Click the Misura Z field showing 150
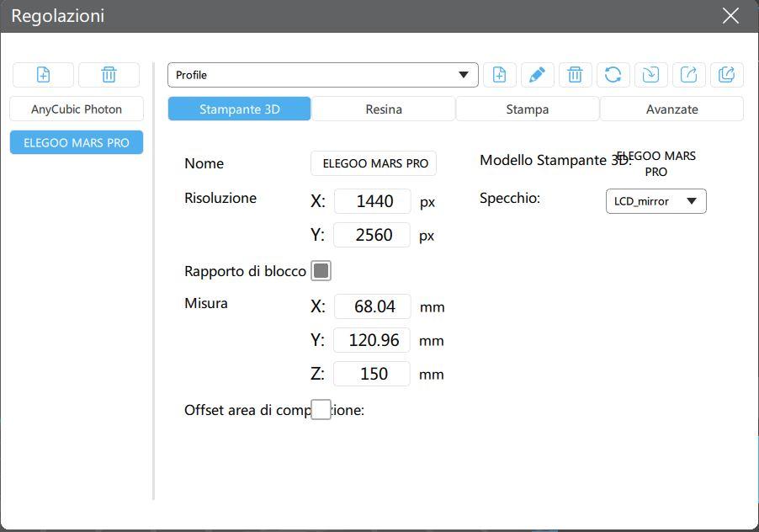Viewport: 759px width, 532px height. click(x=372, y=374)
